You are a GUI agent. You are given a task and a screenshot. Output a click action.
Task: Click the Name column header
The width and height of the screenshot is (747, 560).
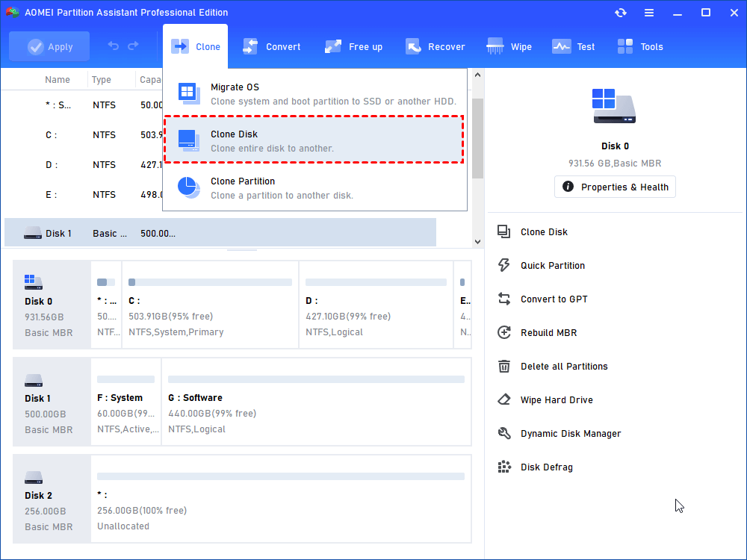[x=58, y=80]
